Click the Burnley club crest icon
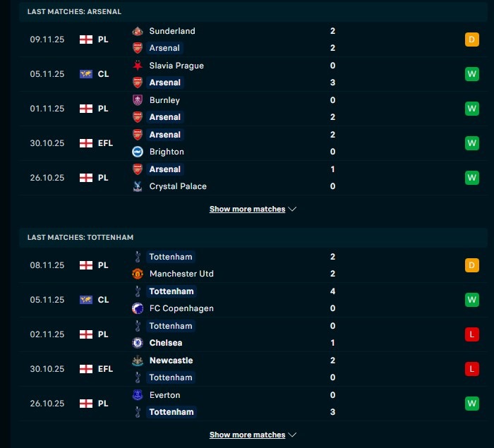Viewport: 494px width, 448px height. [138, 100]
